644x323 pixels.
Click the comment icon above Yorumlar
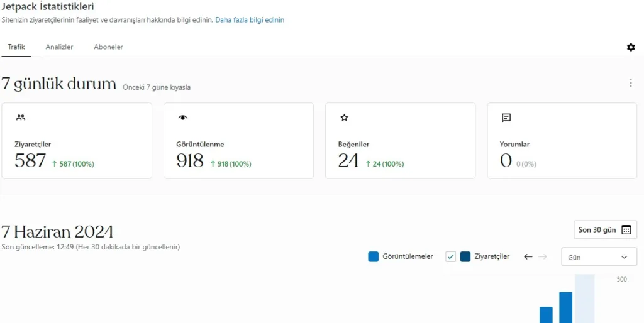[506, 118]
